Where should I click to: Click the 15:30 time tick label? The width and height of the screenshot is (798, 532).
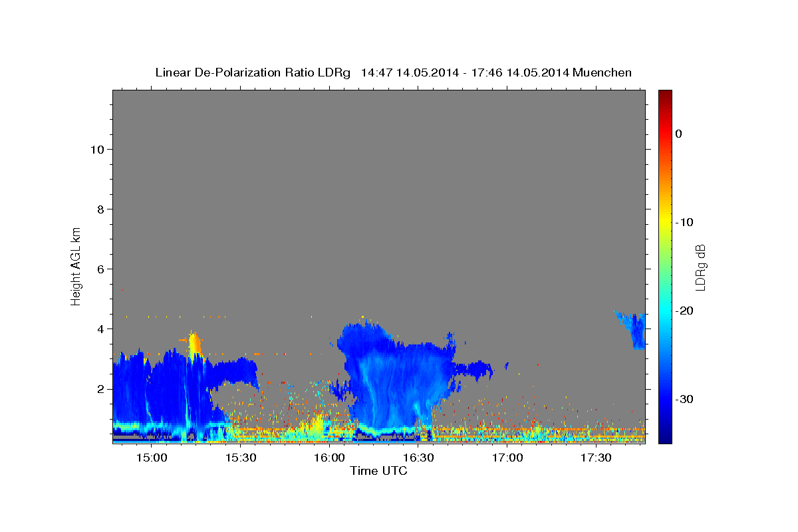pos(240,458)
